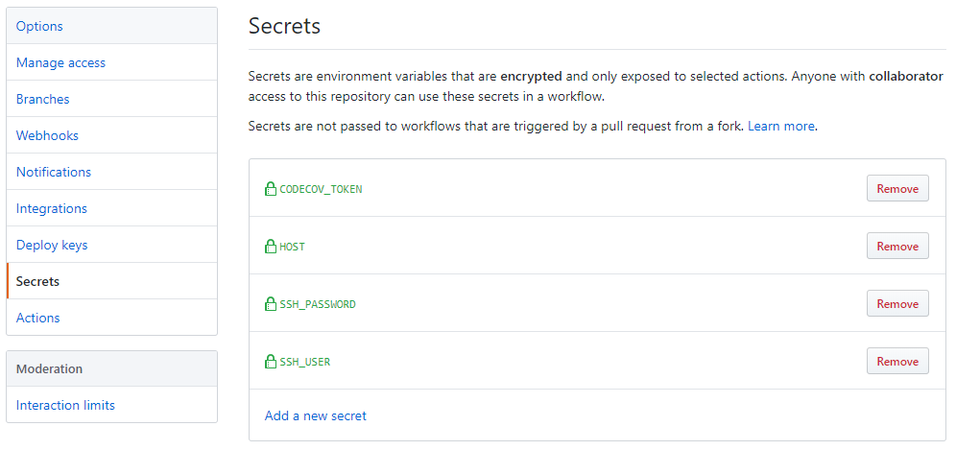980x450 pixels.
Task: Open the Learn more link
Action: pyautogui.click(x=781, y=126)
